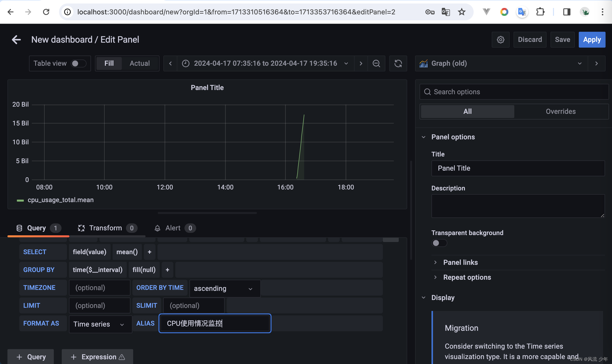The height and width of the screenshot is (364, 612).
Task: Click the Discard button
Action: (x=530, y=39)
